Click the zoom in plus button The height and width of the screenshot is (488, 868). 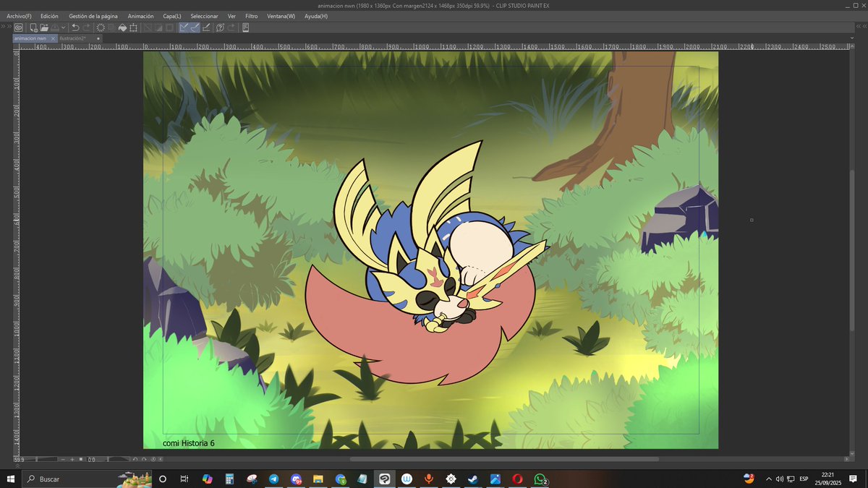pyautogui.click(x=72, y=459)
